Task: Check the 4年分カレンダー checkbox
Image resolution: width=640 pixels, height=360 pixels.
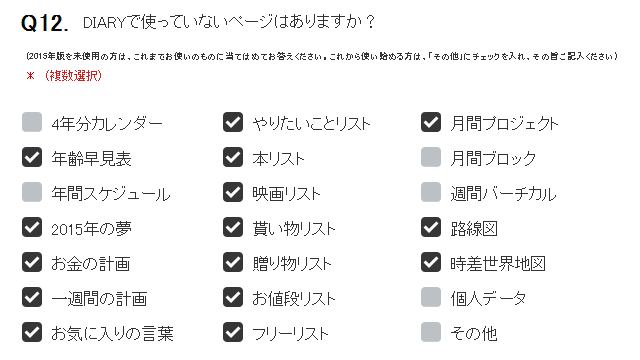Action: (32, 122)
